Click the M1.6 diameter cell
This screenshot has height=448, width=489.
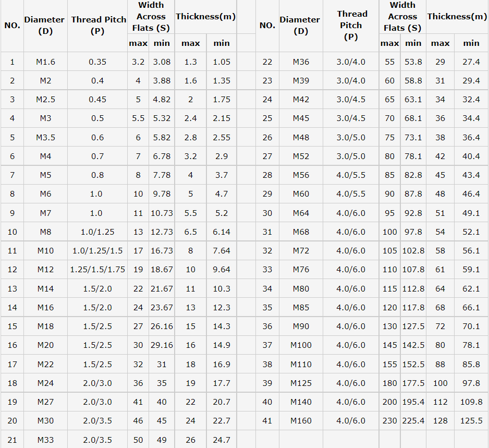45,62
